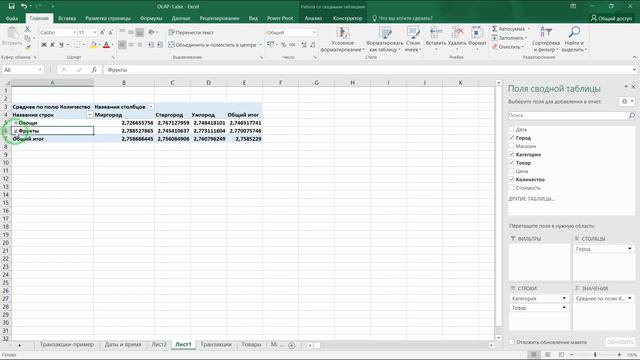The width and height of the screenshot is (640, 360).
Task: Open the Товары sheet tab
Action: (251, 344)
